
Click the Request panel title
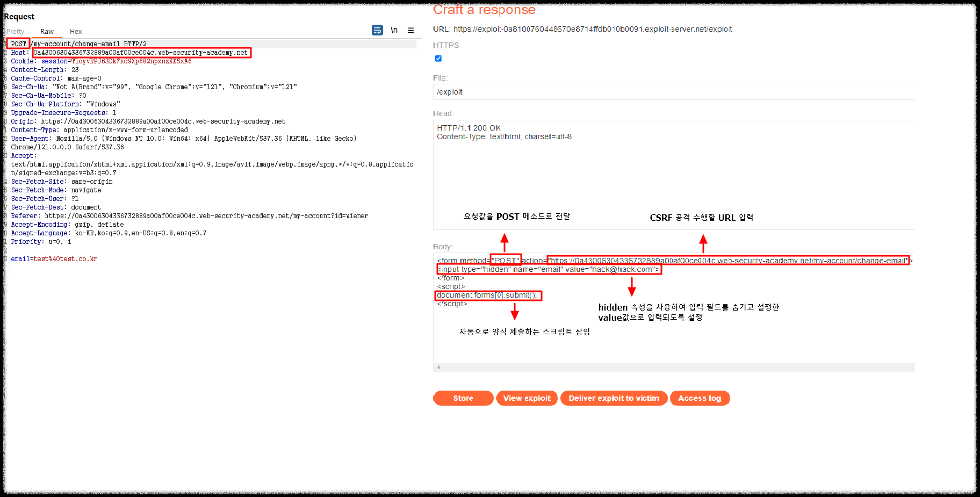tap(19, 17)
